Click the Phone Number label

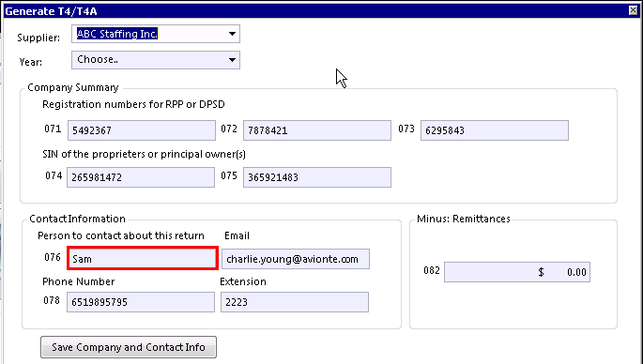click(x=78, y=281)
